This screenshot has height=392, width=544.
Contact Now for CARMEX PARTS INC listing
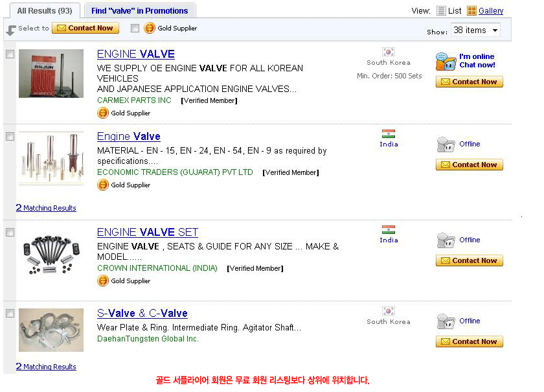[470, 82]
